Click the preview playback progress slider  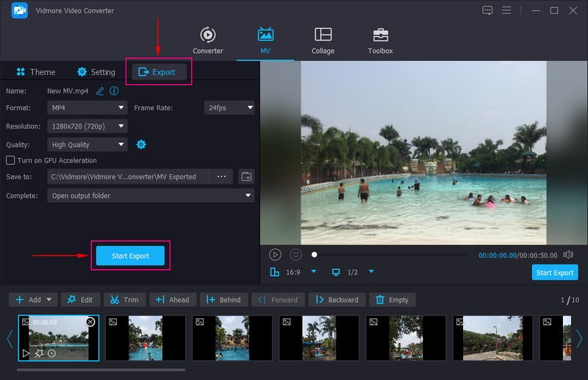[390, 254]
